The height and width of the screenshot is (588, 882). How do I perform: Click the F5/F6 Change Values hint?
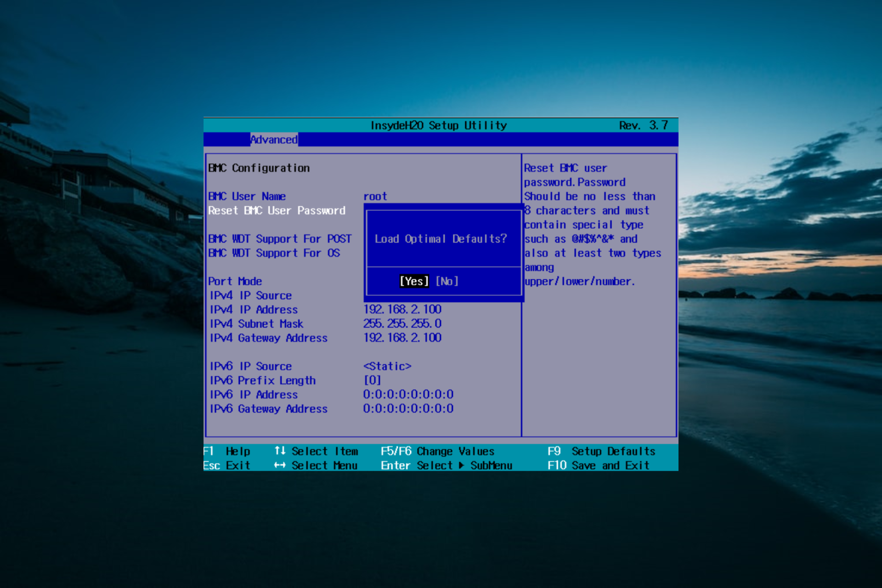438,451
